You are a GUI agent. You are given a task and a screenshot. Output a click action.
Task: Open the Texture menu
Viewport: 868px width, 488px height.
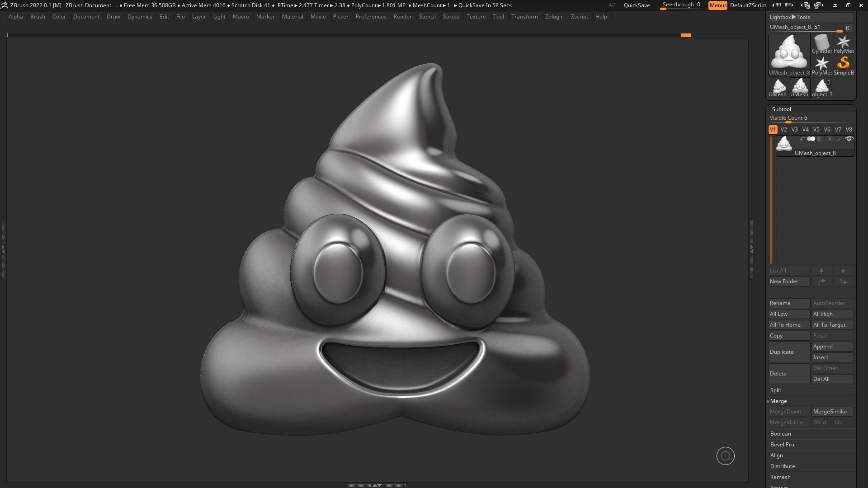(476, 17)
